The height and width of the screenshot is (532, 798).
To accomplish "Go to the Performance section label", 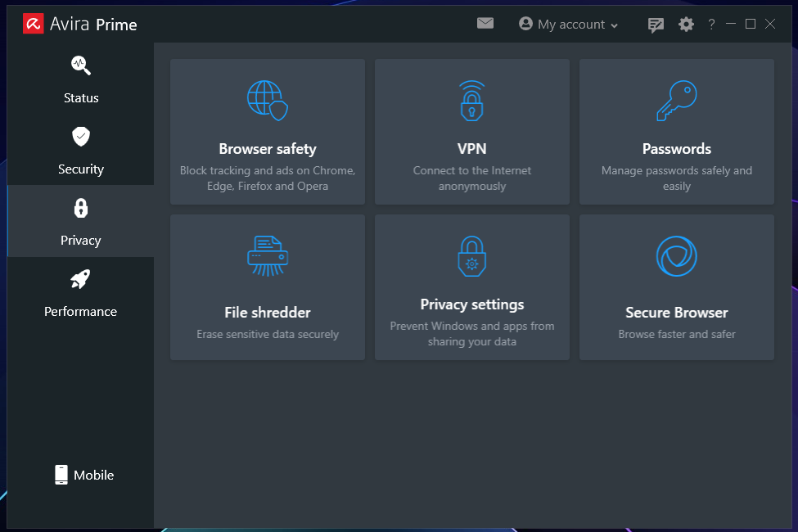I will (x=80, y=312).
